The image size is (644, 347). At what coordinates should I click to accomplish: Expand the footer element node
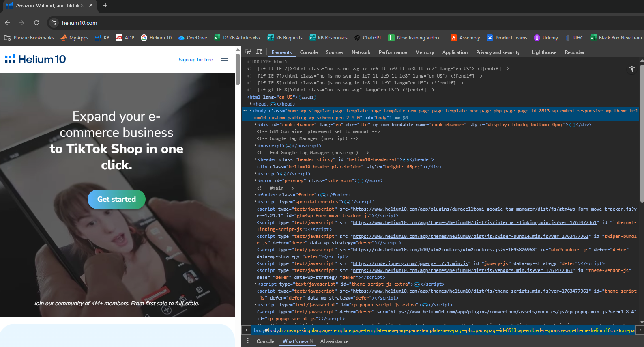pyautogui.click(x=255, y=195)
